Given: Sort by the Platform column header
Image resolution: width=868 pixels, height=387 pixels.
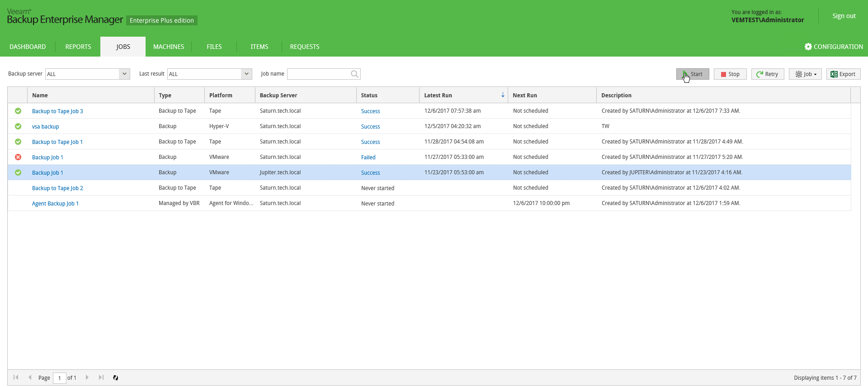Looking at the screenshot, I should tap(230, 95).
